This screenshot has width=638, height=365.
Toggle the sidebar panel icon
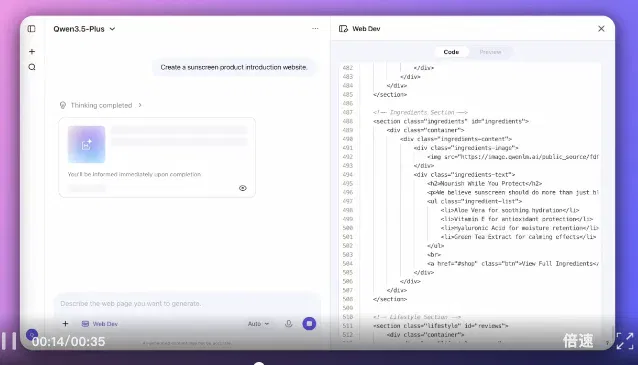[31, 29]
